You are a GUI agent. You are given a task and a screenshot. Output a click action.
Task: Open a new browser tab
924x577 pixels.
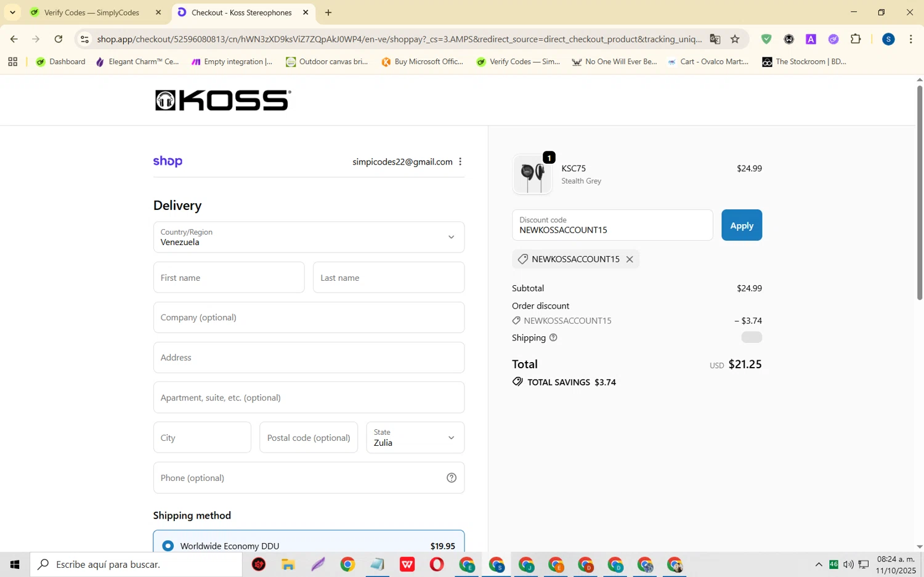[x=328, y=12]
